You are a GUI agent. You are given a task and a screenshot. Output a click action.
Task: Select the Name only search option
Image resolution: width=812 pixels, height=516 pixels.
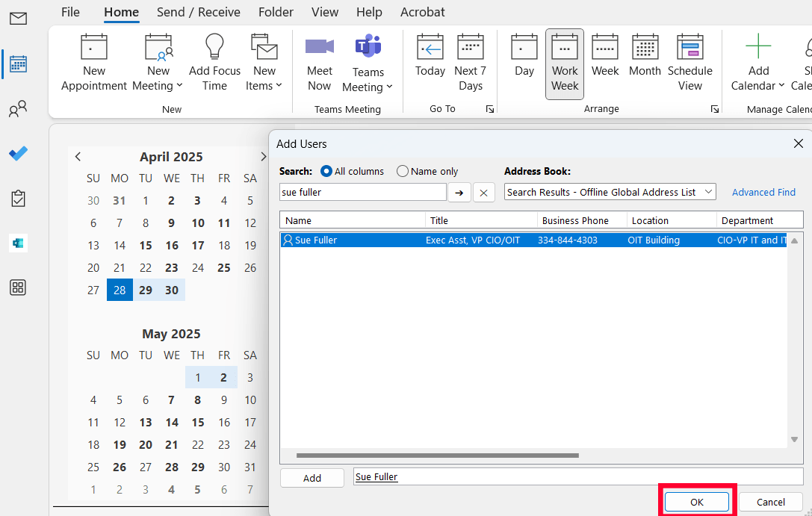403,171
